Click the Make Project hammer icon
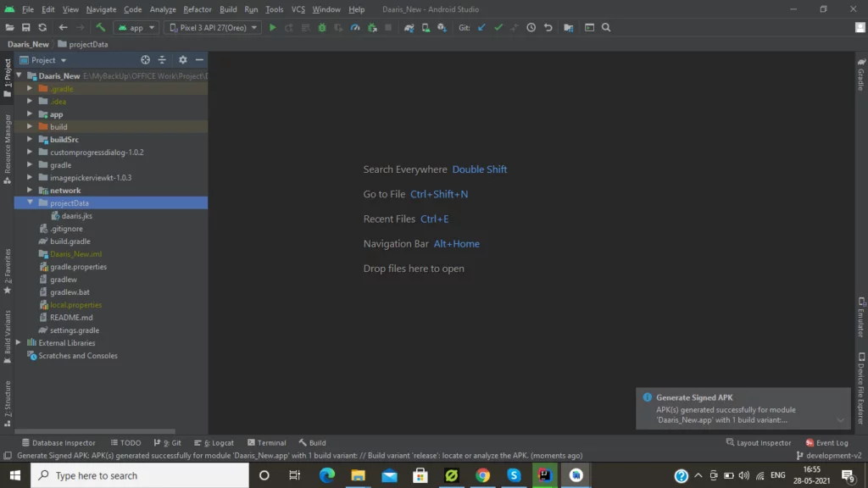Viewport: 868px width, 488px height. point(100,28)
